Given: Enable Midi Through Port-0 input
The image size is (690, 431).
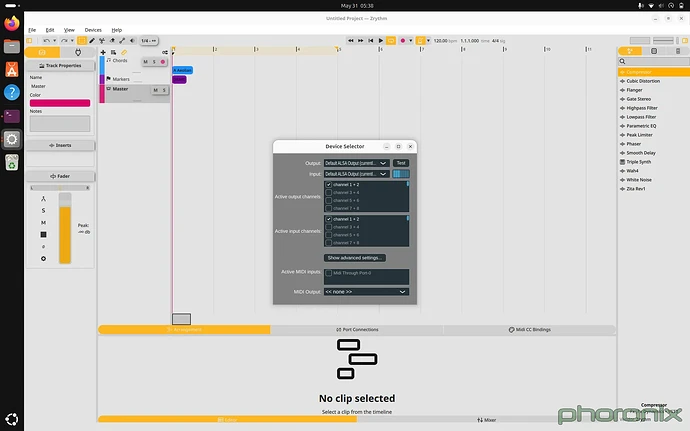Looking at the screenshot, I should click(x=329, y=273).
